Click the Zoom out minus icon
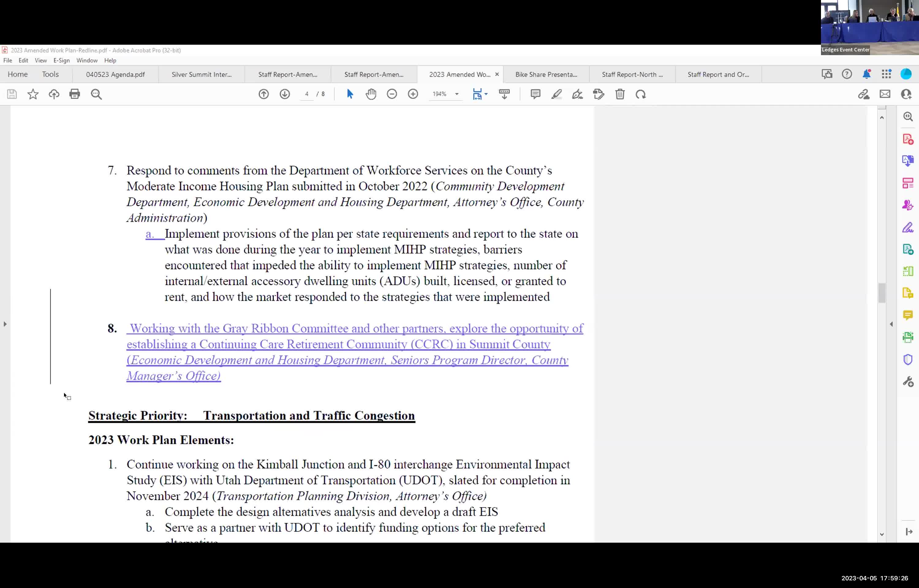 coord(392,94)
